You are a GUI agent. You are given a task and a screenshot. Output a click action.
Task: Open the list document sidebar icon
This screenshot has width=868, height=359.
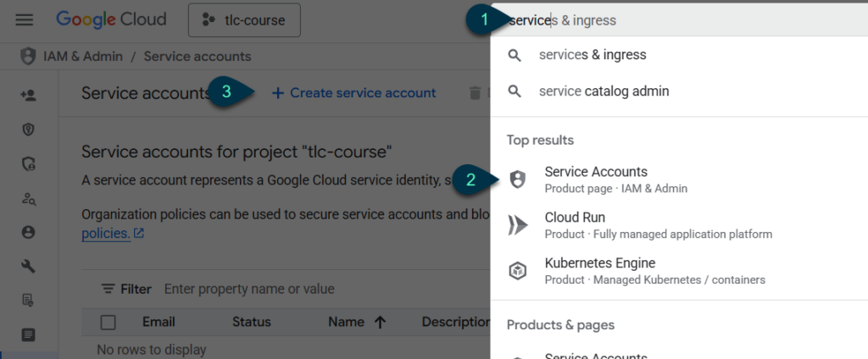[28, 334]
